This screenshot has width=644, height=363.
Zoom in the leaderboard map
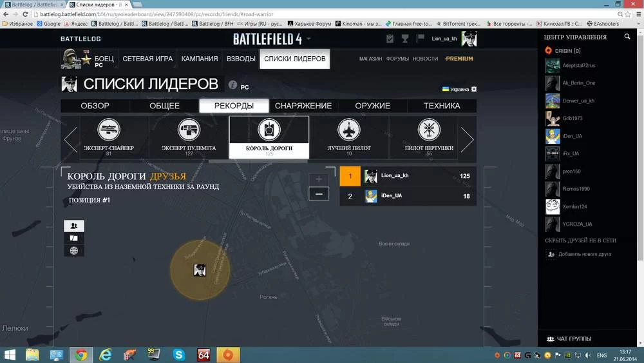319,179
